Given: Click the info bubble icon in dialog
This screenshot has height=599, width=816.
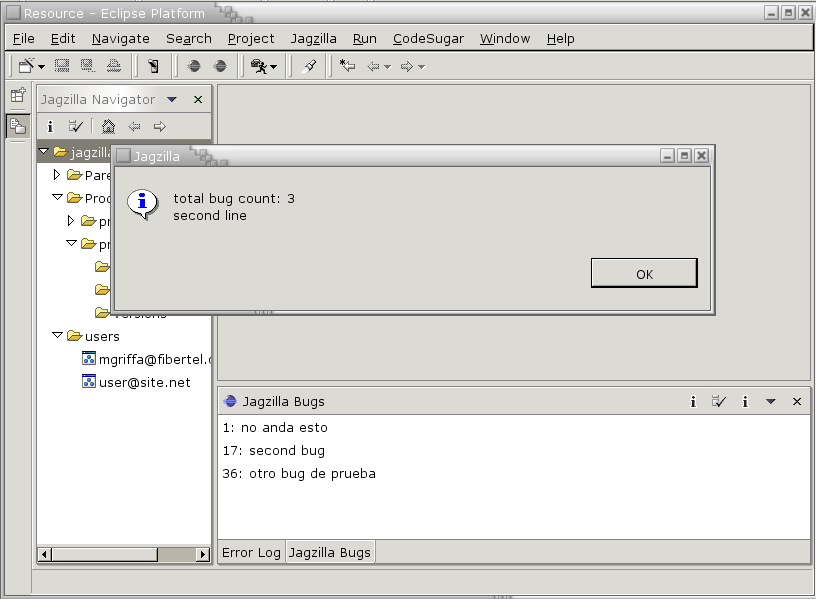Looking at the screenshot, I should click(142, 204).
